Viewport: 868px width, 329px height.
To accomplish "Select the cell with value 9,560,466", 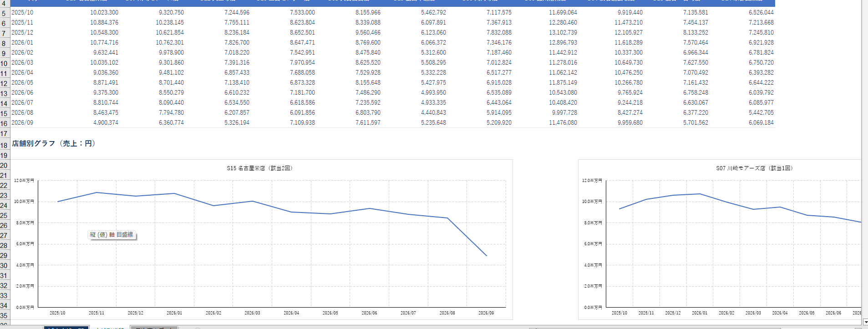I will [x=368, y=32].
